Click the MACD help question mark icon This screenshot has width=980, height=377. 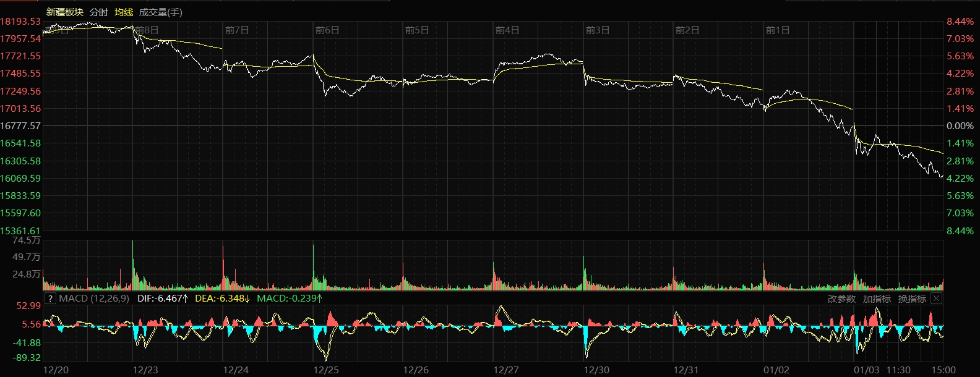[51, 299]
